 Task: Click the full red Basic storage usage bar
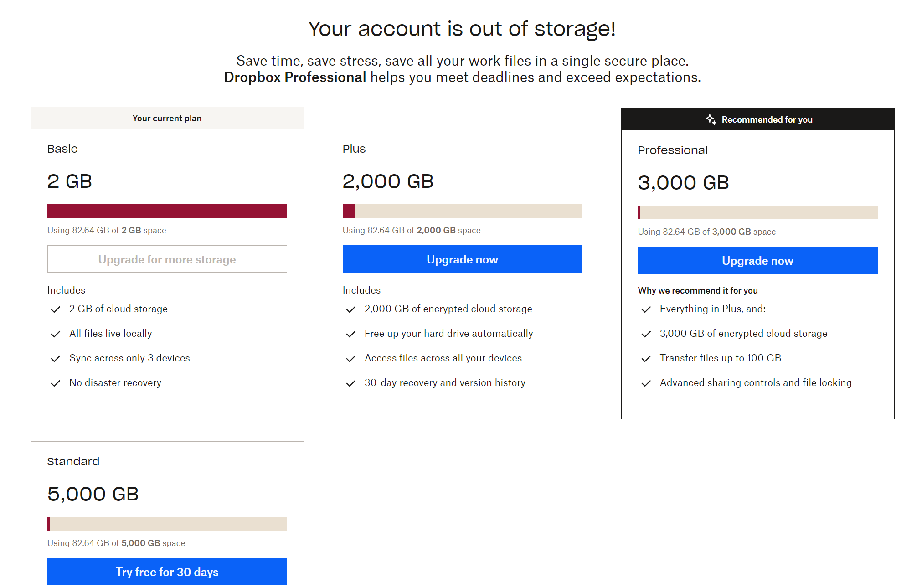pyautogui.click(x=167, y=211)
